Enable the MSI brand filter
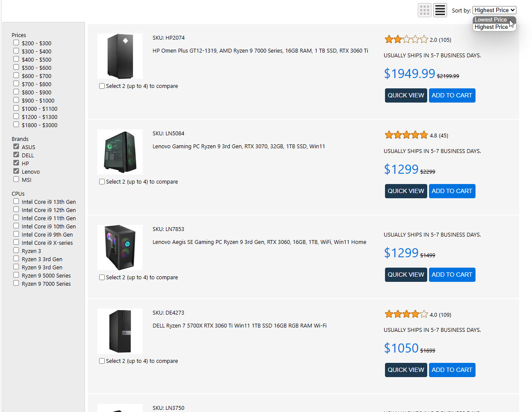532x412 pixels. coord(16,179)
